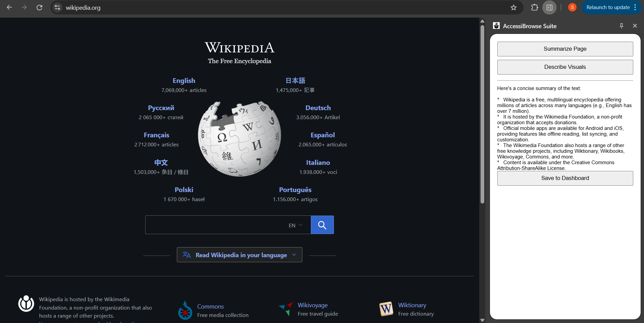Click 'Here's a concise summary' text

(x=539, y=88)
